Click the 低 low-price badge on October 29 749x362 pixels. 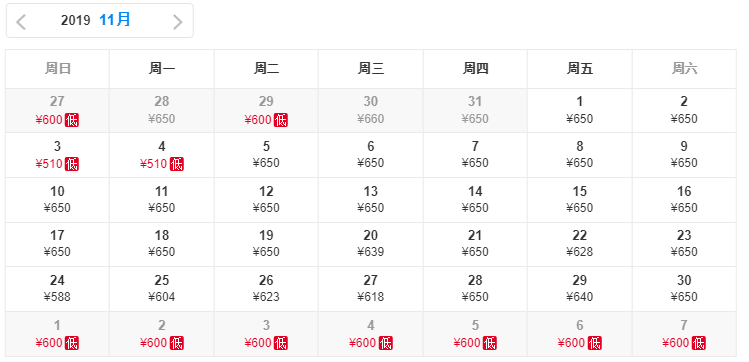pyautogui.click(x=280, y=120)
